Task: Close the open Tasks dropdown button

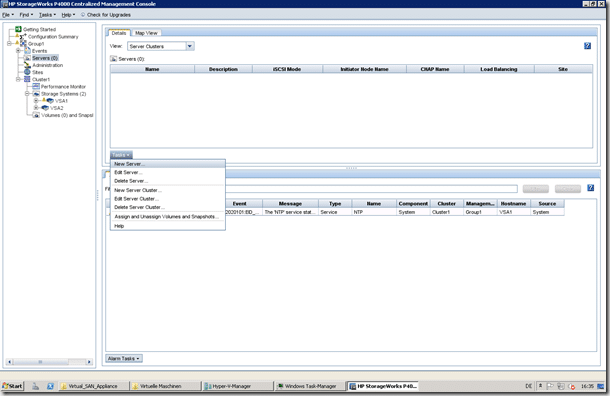Action: coord(121,155)
